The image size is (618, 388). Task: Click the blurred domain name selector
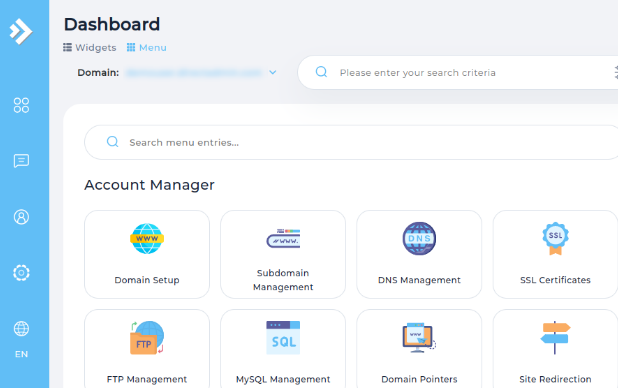pyautogui.click(x=194, y=73)
